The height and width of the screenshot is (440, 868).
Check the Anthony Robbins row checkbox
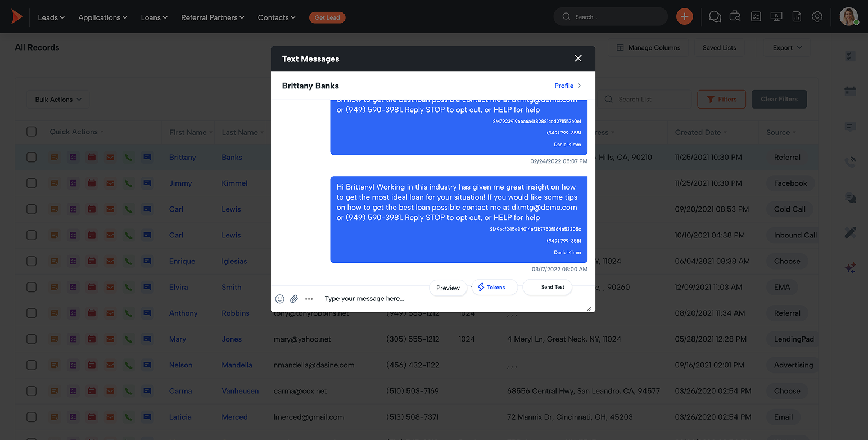pyautogui.click(x=31, y=313)
